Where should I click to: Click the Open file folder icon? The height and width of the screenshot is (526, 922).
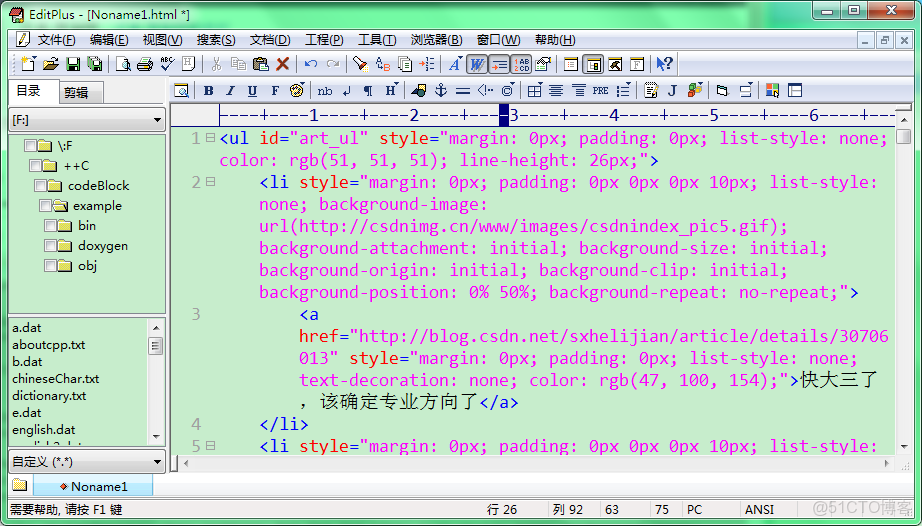[x=51, y=63]
